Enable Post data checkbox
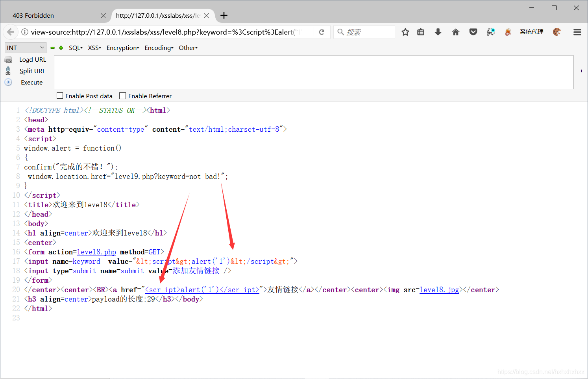 pos(60,96)
